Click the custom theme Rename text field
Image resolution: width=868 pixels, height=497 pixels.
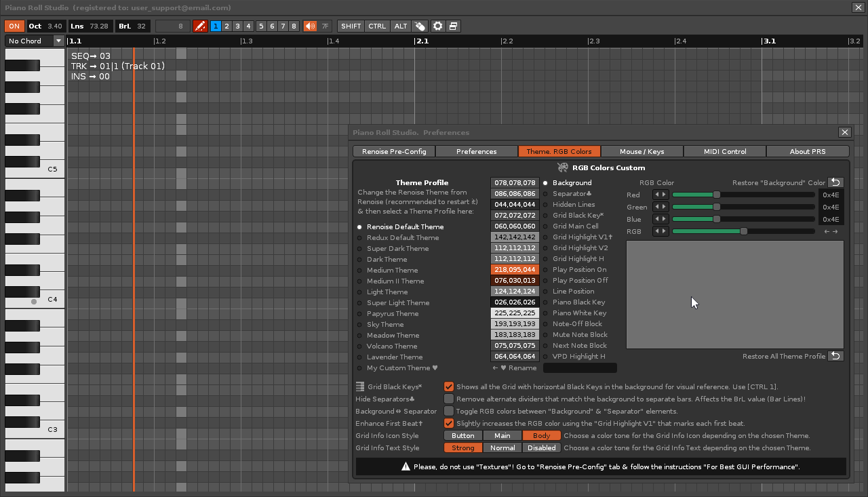pos(580,367)
